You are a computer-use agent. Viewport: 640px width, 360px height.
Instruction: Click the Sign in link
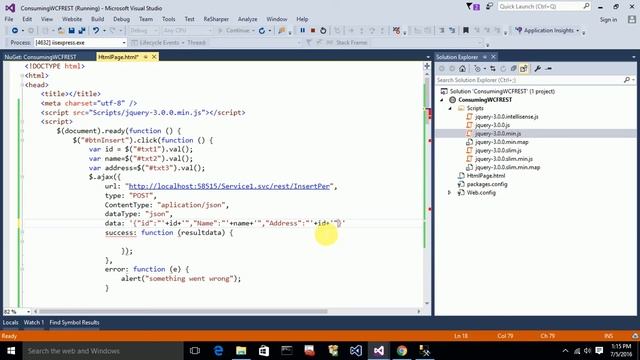tap(608, 20)
